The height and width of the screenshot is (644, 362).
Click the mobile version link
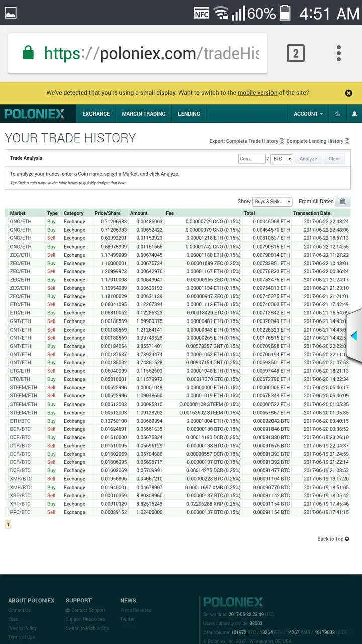coord(257,93)
